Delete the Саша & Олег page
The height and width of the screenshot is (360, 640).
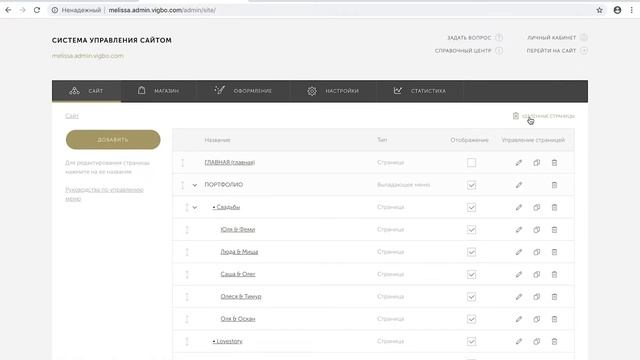[x=554, y=274]
